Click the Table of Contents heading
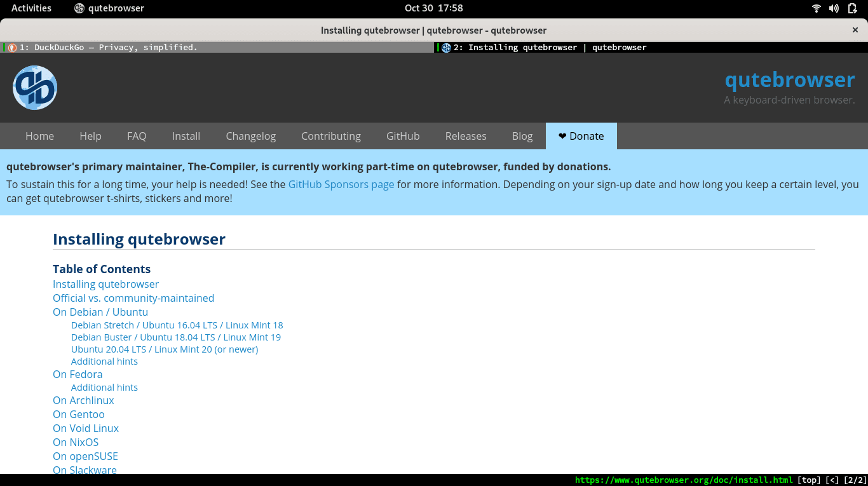 coord(102,269)
